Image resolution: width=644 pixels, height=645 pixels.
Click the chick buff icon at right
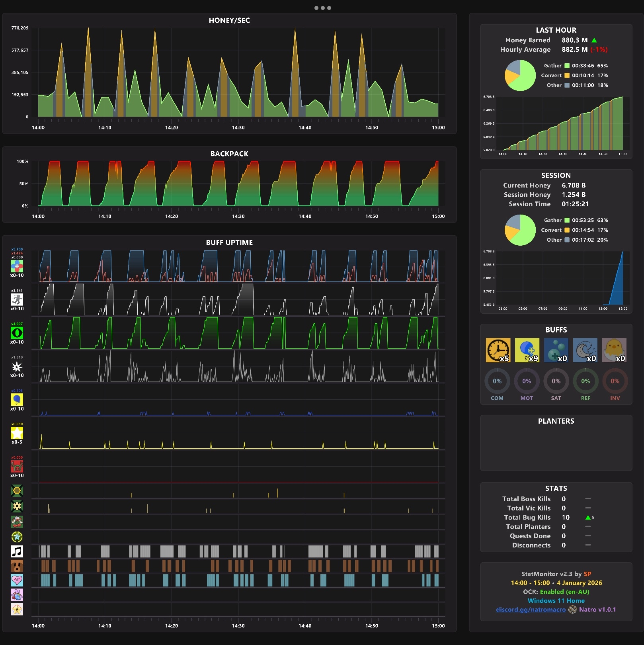pos(614,350)
